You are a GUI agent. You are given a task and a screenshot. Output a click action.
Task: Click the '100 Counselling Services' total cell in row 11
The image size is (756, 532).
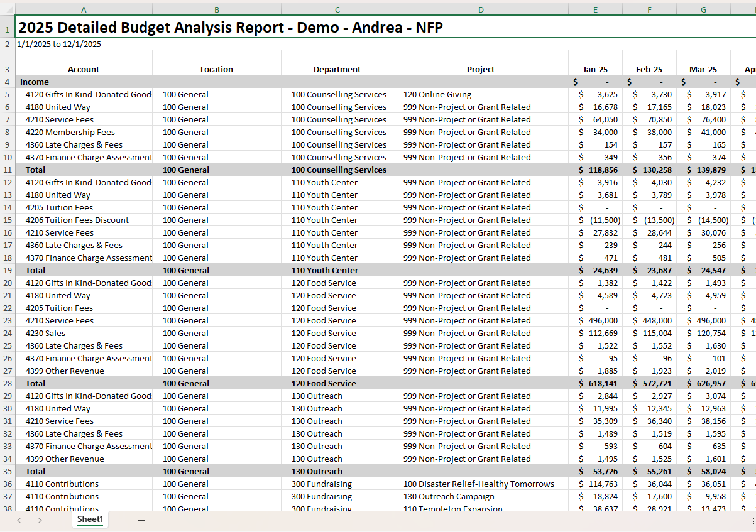tap(337, 170)
